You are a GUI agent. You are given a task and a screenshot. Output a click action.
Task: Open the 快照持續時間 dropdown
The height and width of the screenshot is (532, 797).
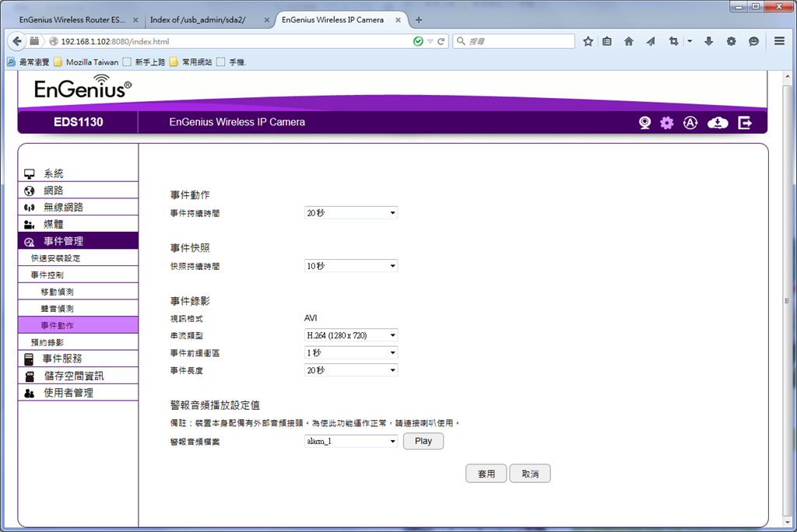351,266
